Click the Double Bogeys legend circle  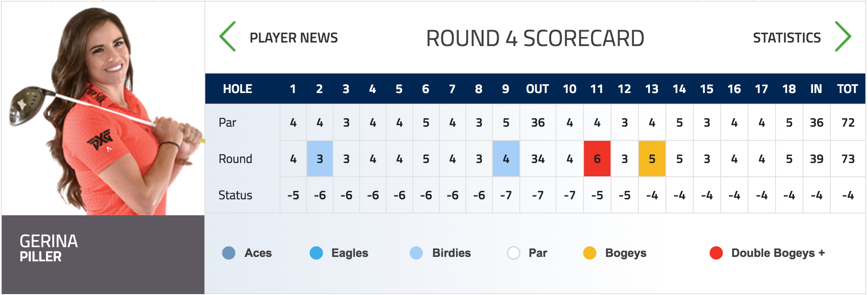(716, 253)
